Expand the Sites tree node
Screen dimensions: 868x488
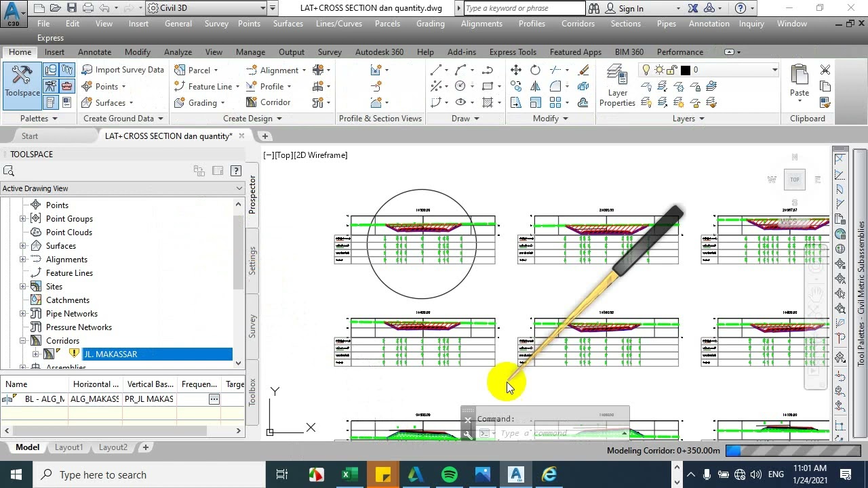click(23, 287)
